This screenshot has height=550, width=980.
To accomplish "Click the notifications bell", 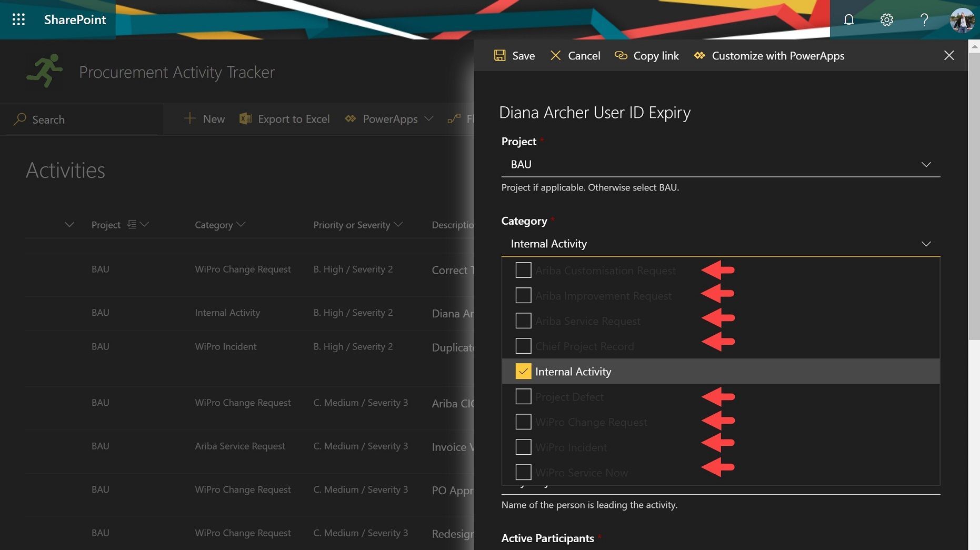I will 848,19.
